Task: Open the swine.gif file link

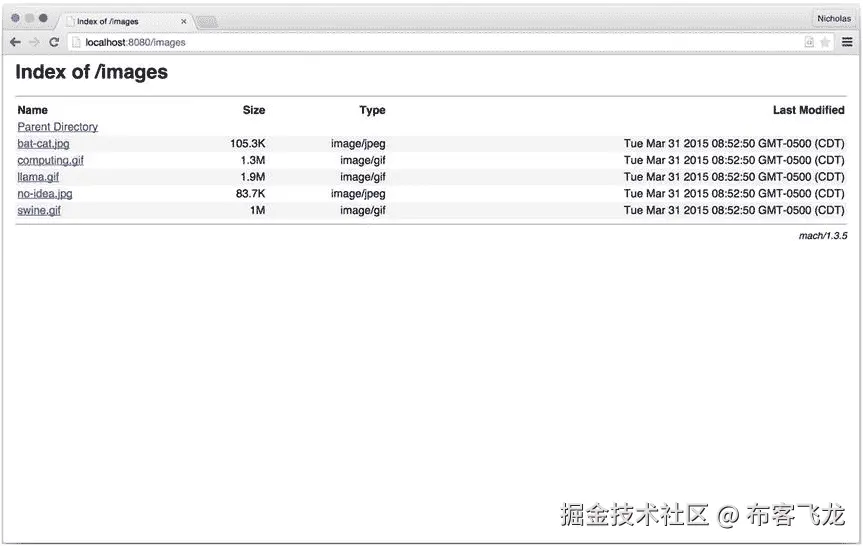Action: click(x=39, y=210)
